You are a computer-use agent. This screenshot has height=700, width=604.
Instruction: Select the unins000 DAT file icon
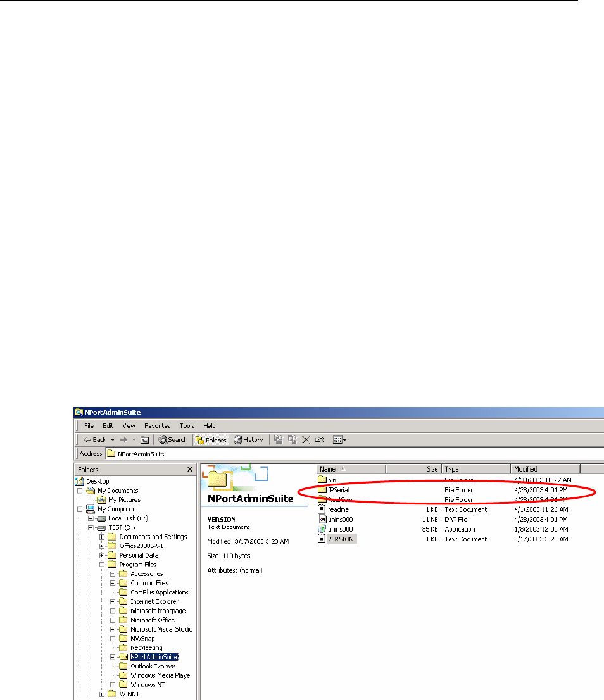point(322,519)
